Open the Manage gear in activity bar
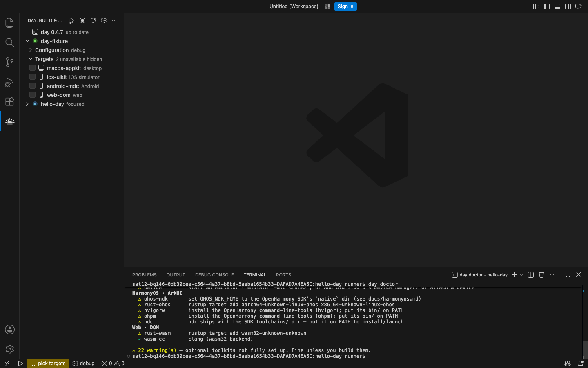 click(10, 349)
